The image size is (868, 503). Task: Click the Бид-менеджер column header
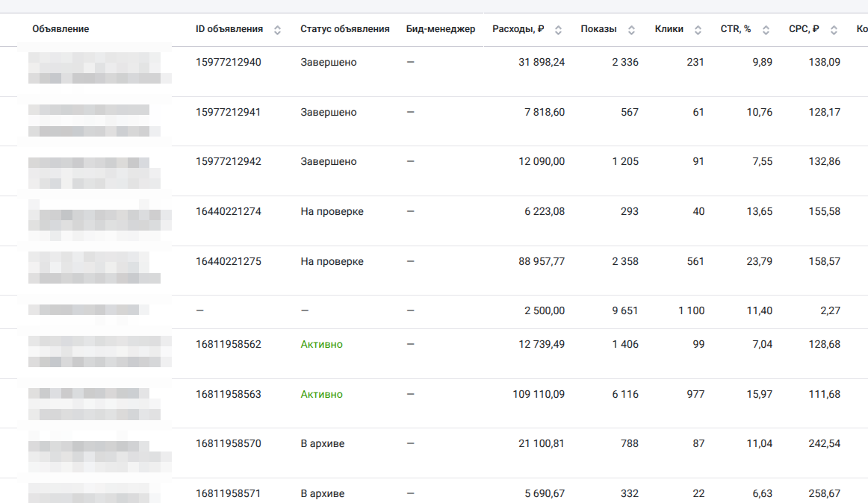point(440,29)
